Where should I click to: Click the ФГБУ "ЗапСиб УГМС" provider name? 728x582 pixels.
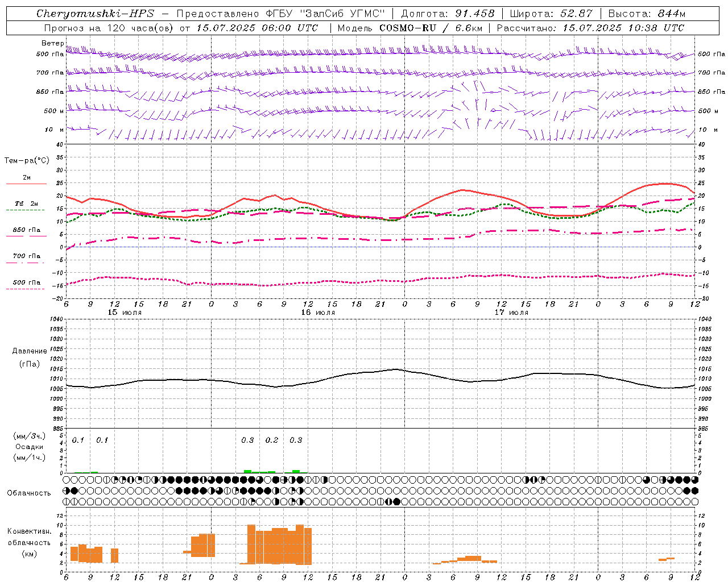click(x=326, y=14)
